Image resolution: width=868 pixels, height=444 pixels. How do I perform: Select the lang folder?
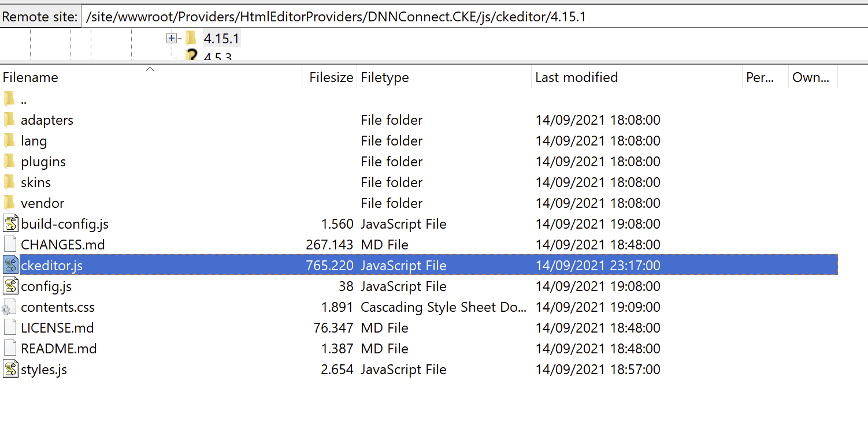pos(34,140)
